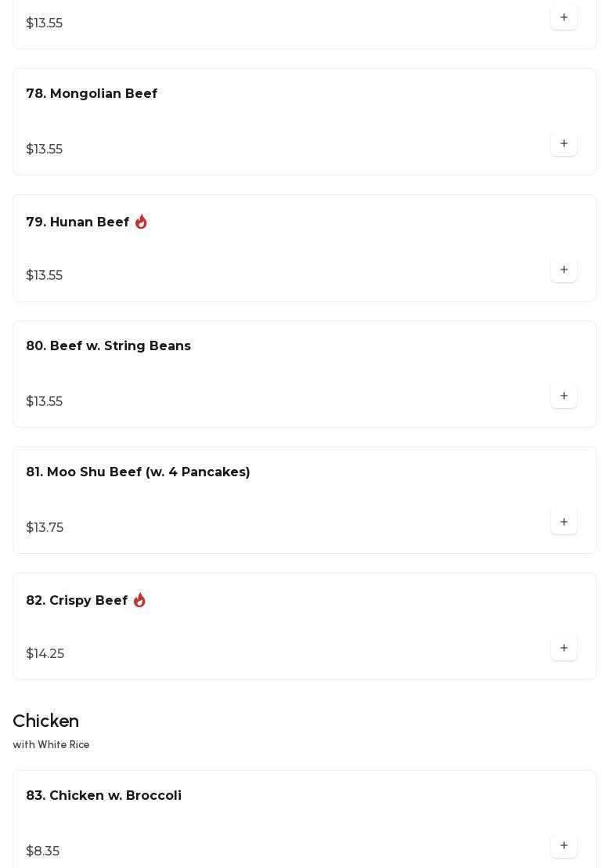This screenshot has height=868, width=609.
Task: View 80. Beef w. String Beans details
Action: (x=108, y=346)
